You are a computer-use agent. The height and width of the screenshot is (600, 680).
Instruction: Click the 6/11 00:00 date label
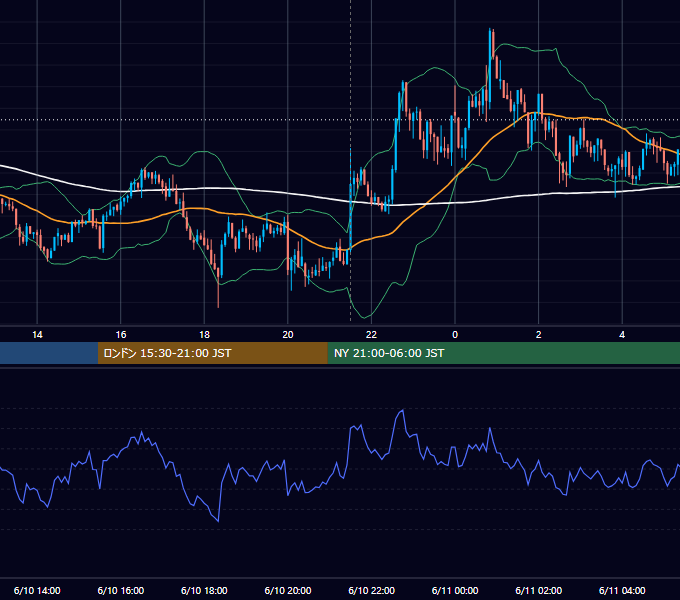coord(455,590)
